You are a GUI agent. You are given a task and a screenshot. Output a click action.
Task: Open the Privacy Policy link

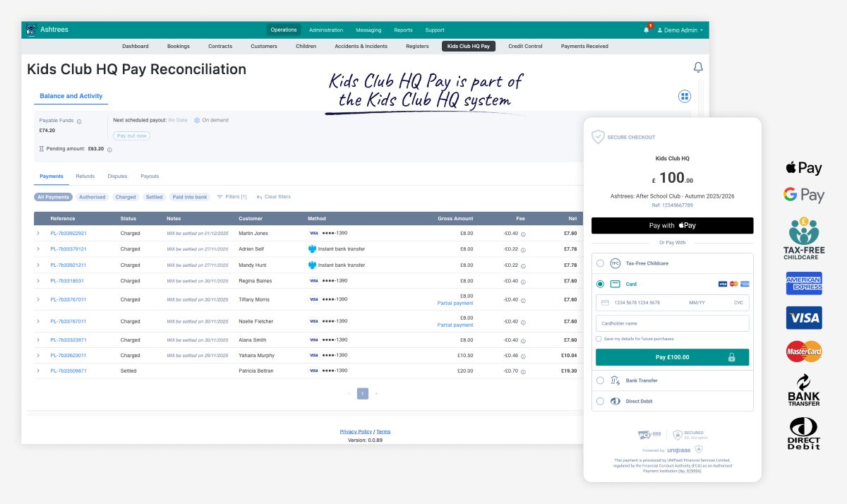[x=356, y=431]
